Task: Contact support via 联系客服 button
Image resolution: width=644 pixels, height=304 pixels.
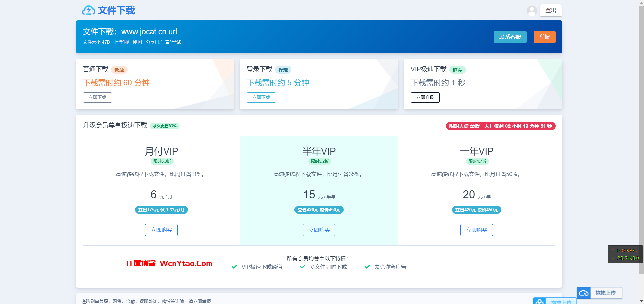Action: 510,37
